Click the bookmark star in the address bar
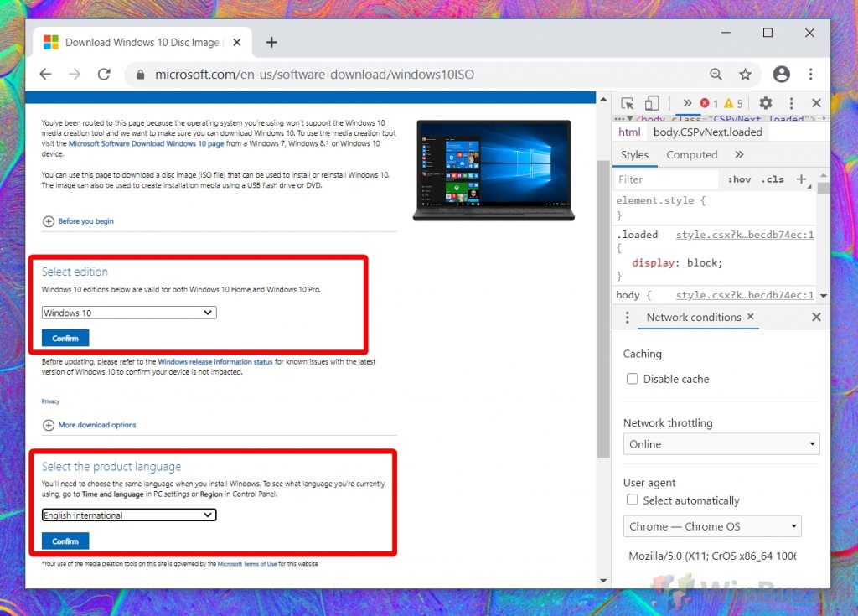The width and height of the screenshot is (858, 616). [x=746, y=74]
